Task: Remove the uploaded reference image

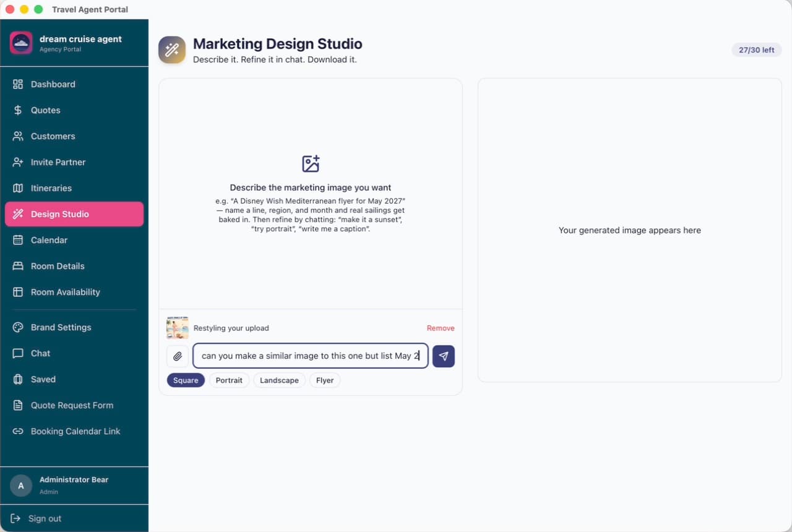Action: tap(441, 328)
